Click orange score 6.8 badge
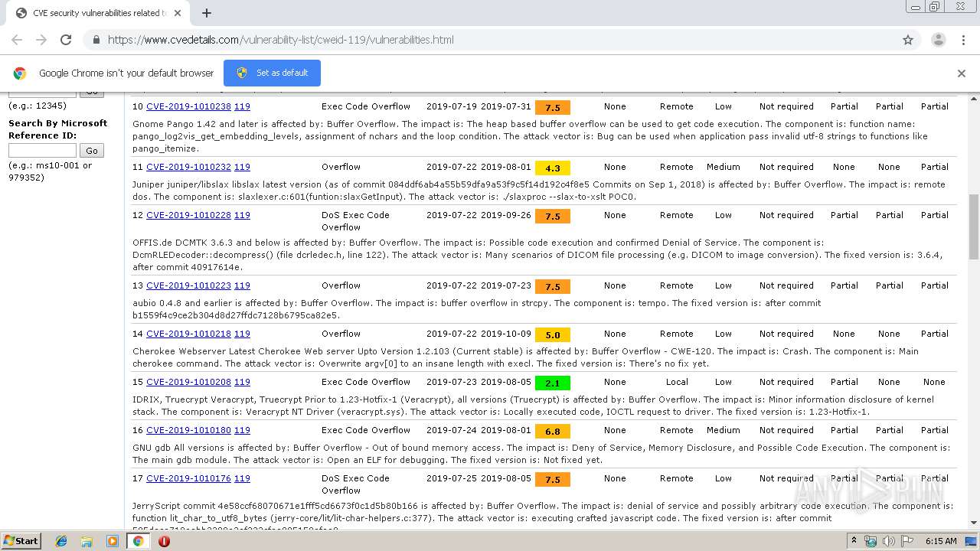This screenshot has width=980, height=551. pyautogui.click(x=553, y=431)
